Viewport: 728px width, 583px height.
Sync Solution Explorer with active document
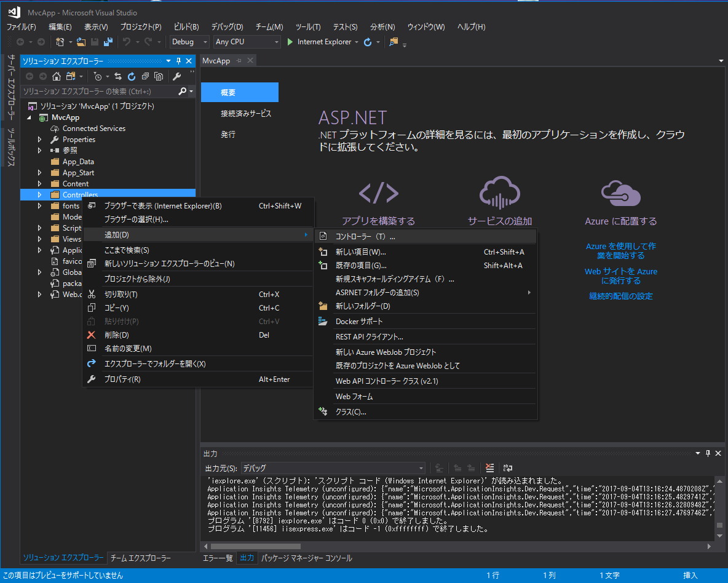click(117, 76)
